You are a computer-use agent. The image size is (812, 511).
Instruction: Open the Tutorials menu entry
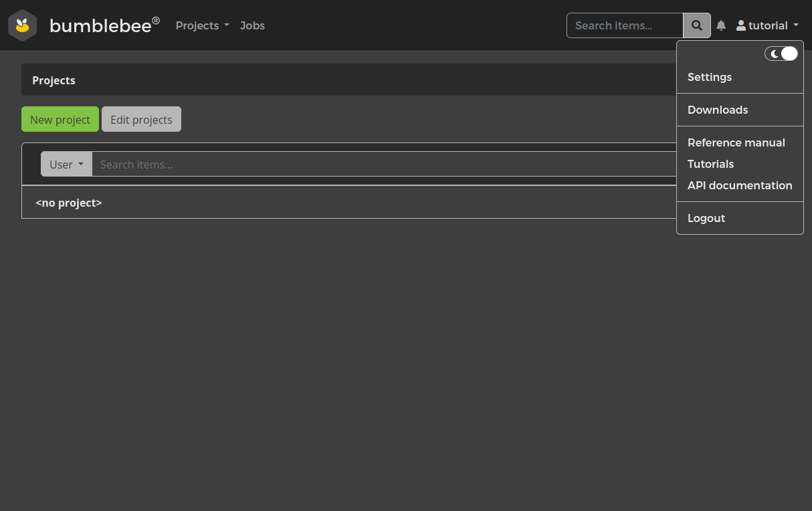(710, 164)
